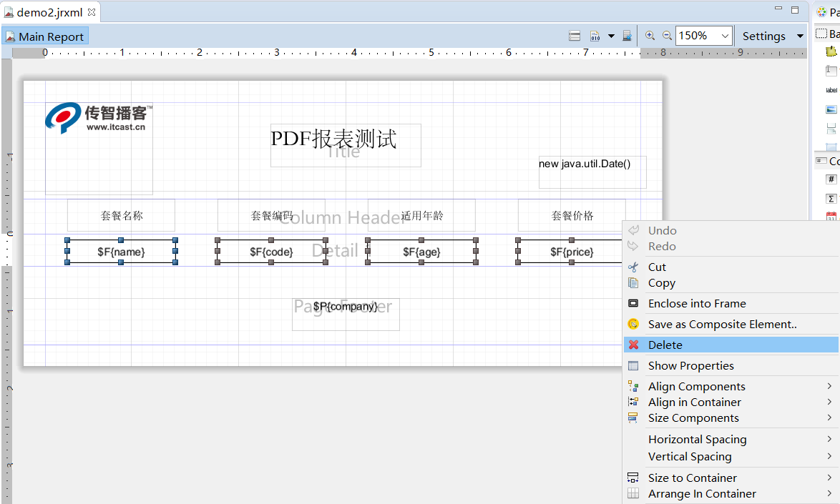Close the demo2.jrxml editor tab
This screenshot has height=504, width=840.
(x=92, y=11)
